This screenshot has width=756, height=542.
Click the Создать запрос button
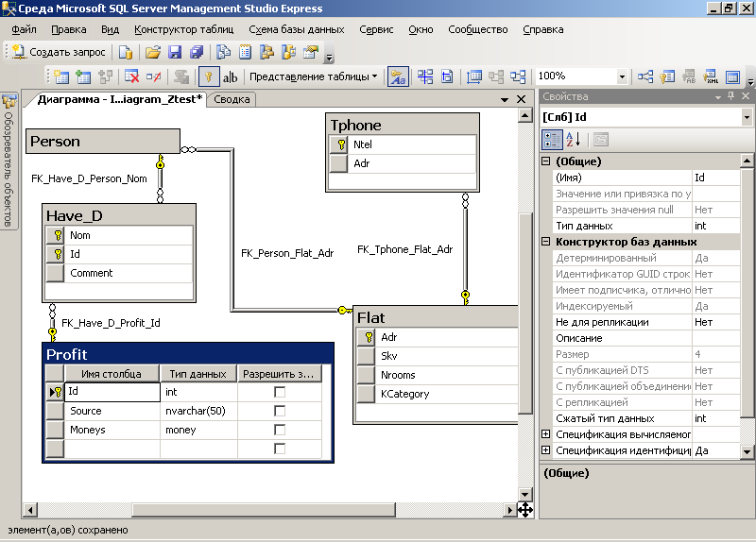(x=59, y=52)
